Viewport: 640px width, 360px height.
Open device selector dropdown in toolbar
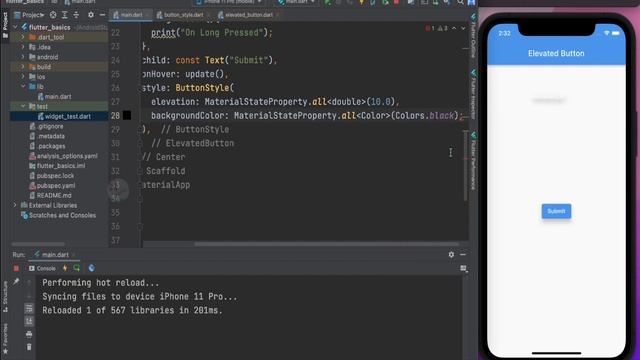(x=229, y=2)
